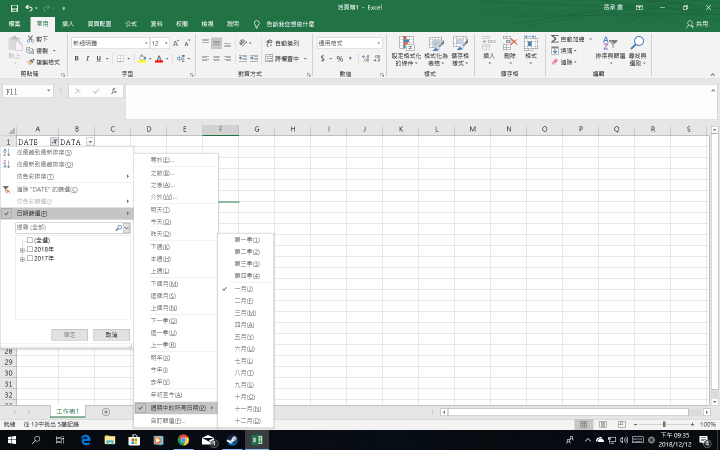Open the search options dropdown beside search box
720x450 pixels.
click(127, 228)
